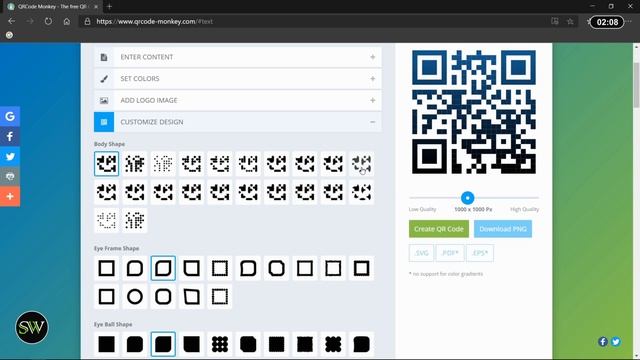Click the QR code preview image

tap(473, 112)
